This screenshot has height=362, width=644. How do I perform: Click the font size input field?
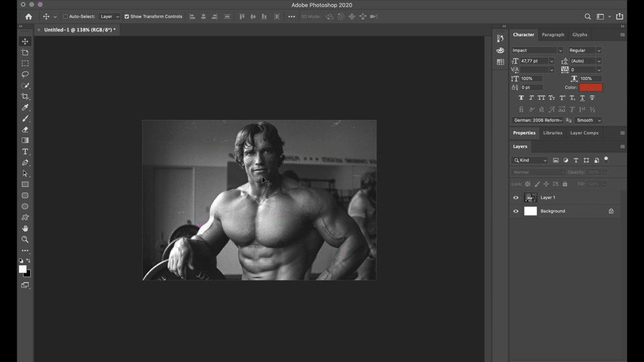534,61
